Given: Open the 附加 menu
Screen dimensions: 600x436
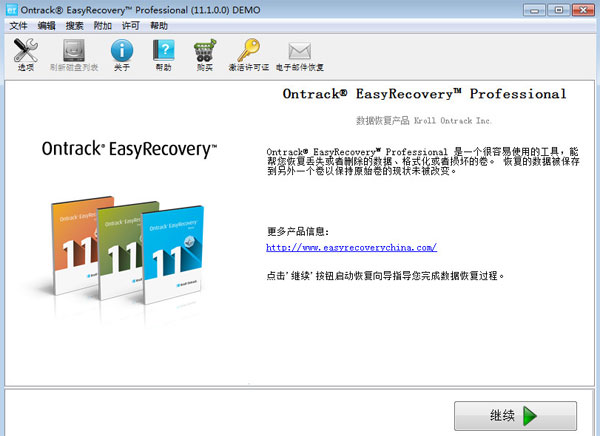Looking at the screenshot, I should (103, 26).
